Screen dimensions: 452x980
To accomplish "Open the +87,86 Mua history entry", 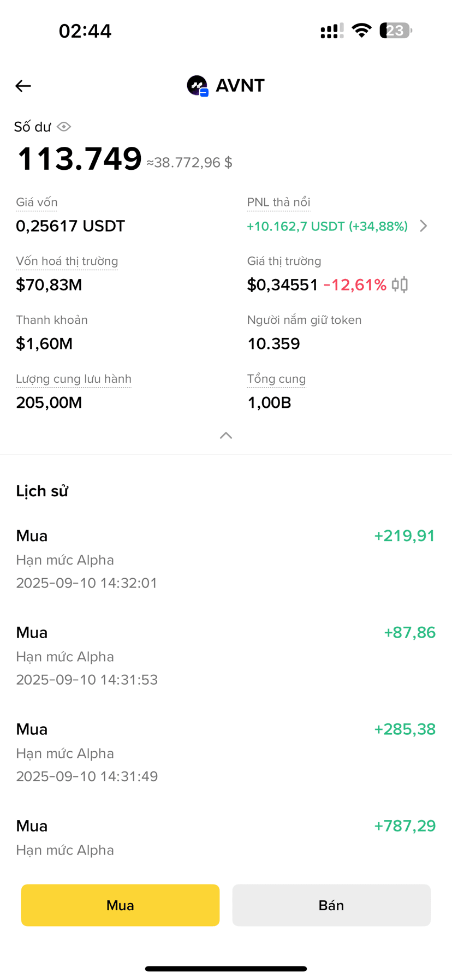I will coord(226,656).
